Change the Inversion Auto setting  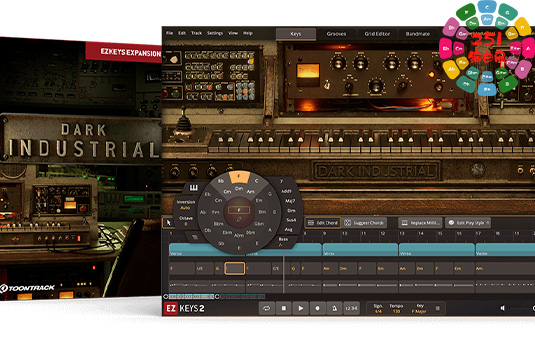tap(186, 205)
